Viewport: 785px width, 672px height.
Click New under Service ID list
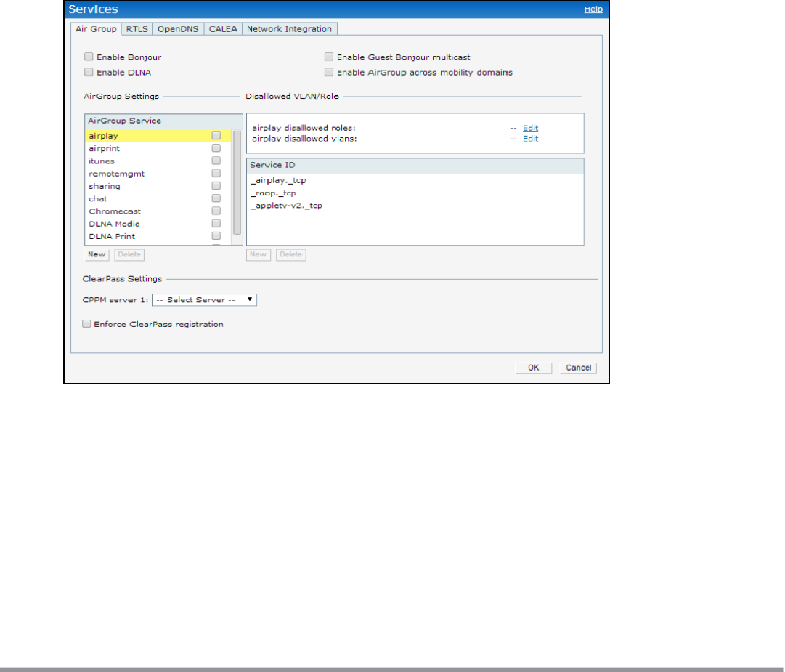pyautogui.click(x=259, y=254)
